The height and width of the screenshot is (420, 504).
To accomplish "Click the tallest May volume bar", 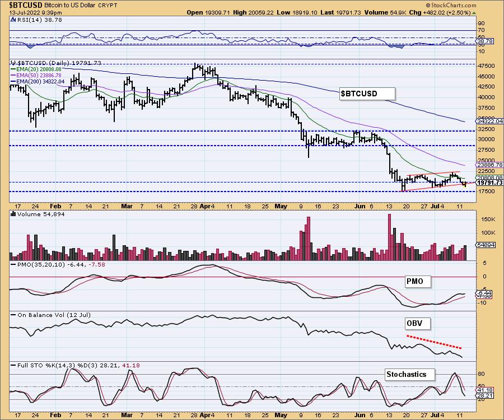I will [x=309, y=239].
